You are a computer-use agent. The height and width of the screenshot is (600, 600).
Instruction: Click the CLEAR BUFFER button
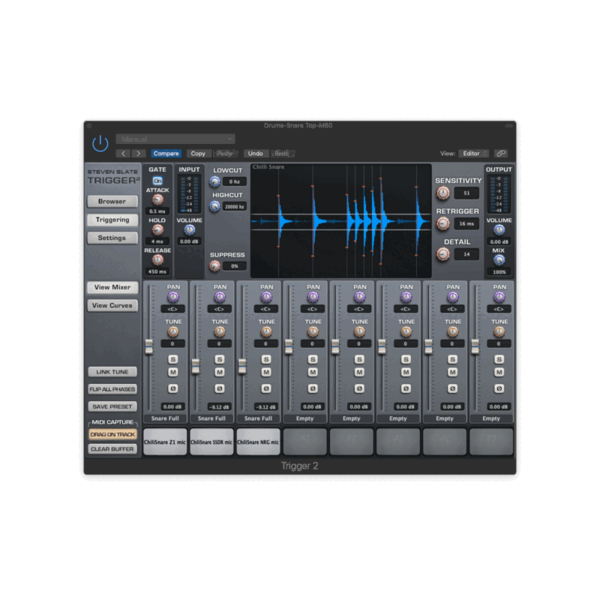[112, 449]
